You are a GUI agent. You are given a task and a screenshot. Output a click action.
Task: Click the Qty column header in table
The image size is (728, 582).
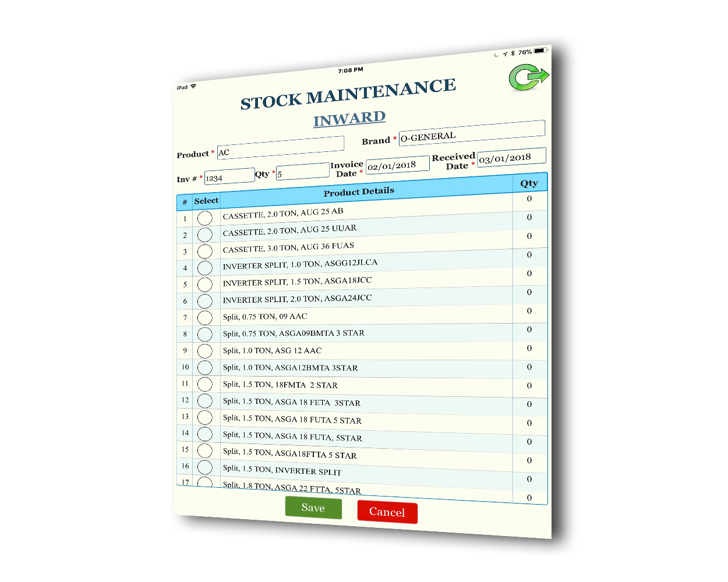click(x=529, y=183)
